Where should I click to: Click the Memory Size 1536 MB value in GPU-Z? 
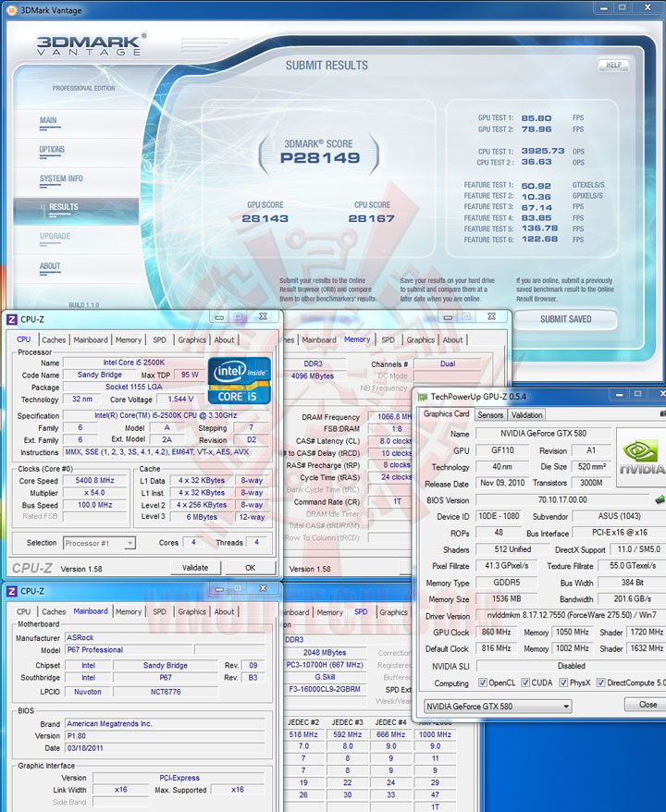(x=507, y=598)
